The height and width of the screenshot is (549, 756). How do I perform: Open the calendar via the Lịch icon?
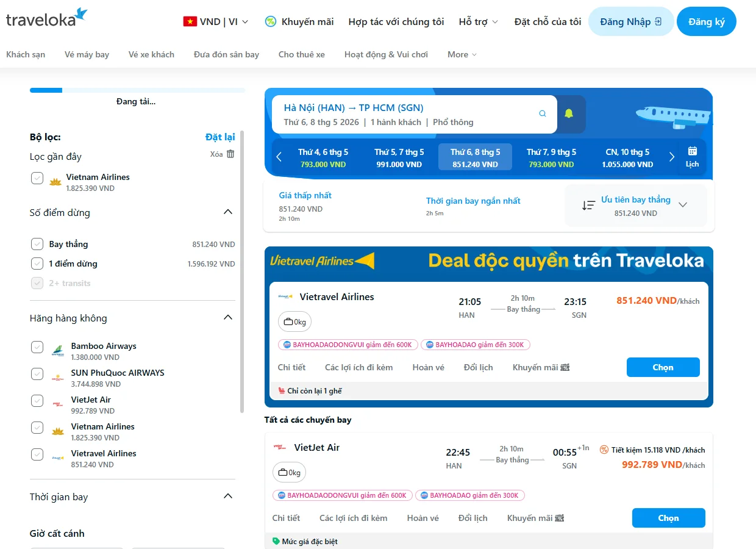coord(693,157)
